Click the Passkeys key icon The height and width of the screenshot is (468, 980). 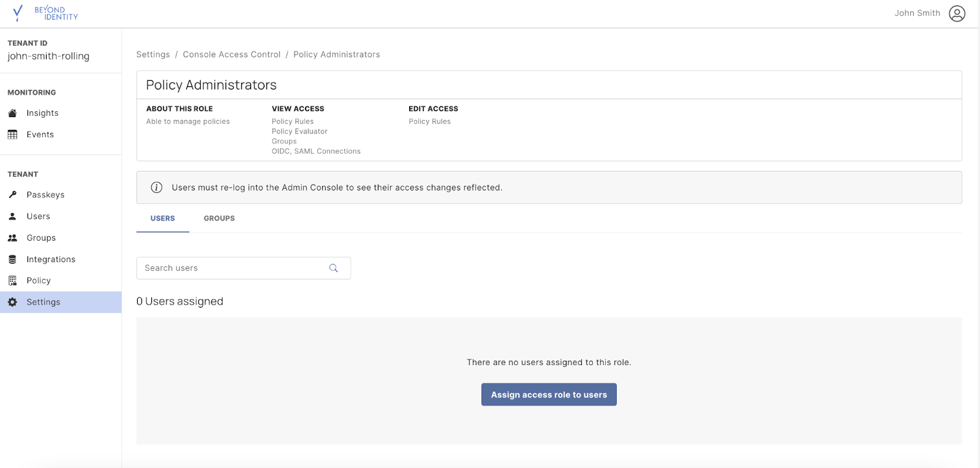click(12, 195)
